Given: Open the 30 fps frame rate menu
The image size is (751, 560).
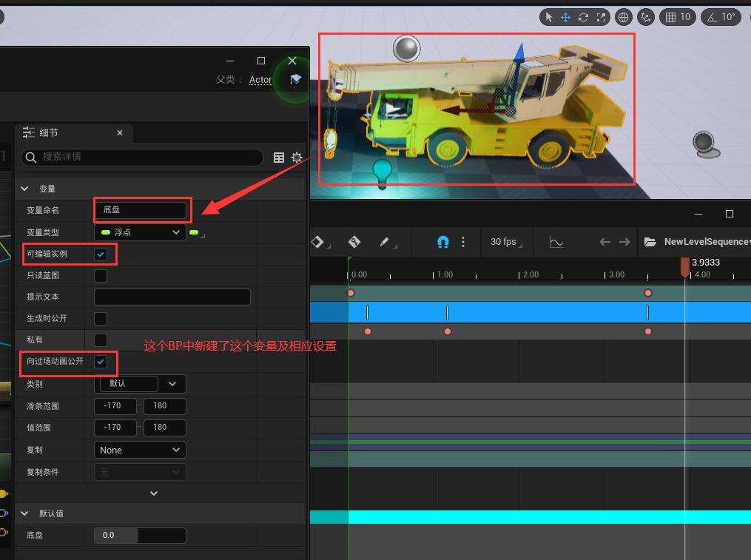Looking at the screenshot, I should coord(504,242).
